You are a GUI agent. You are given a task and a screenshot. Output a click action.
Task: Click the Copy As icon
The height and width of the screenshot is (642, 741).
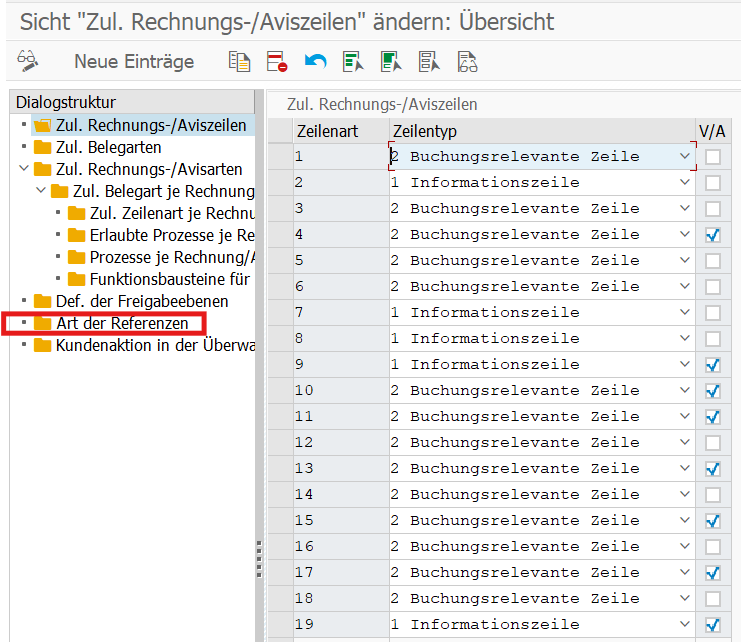pyautogui.click(x=238, y=62)
